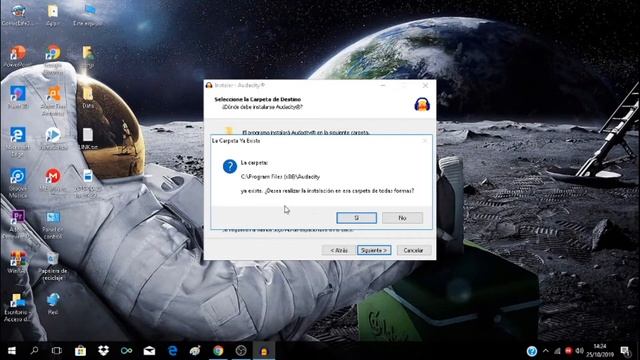Switch to Audacity installer taskbar button
The width and height of the screenshot is (640, 360).
(264, 351)
